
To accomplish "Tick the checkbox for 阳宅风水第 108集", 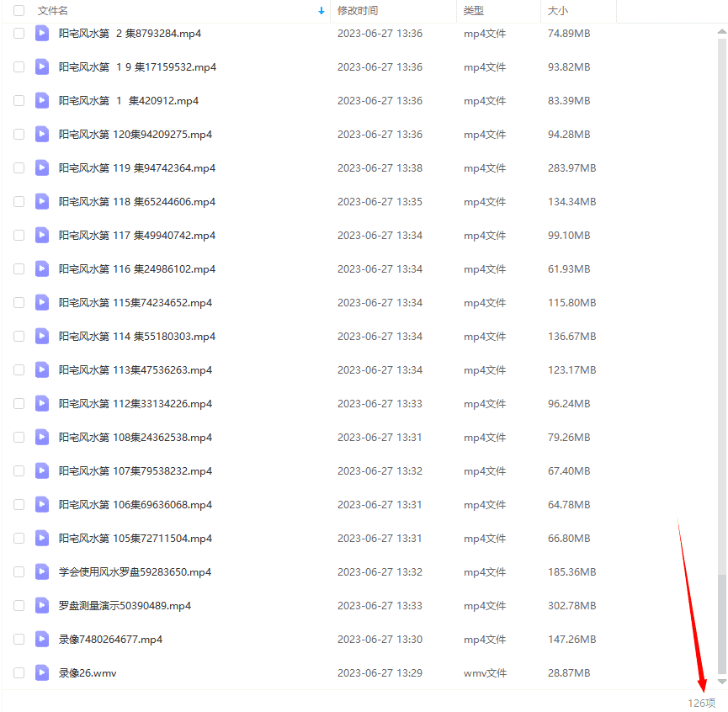I will [19, 437].
